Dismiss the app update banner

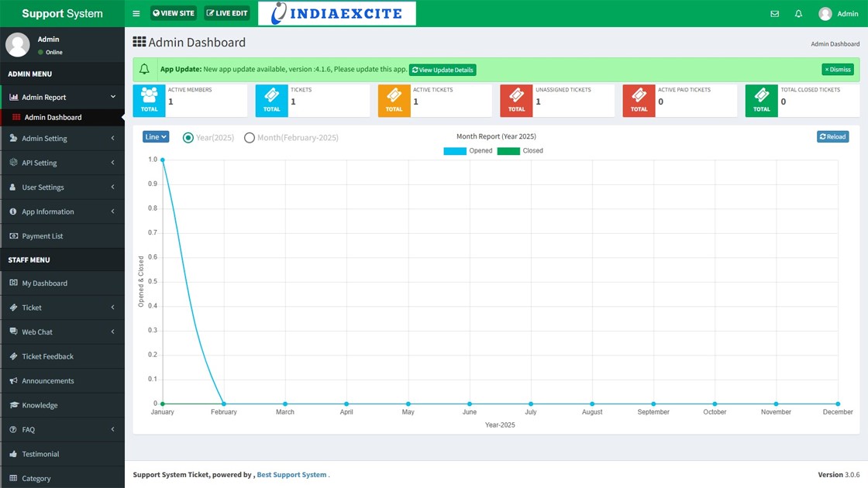tap(838, 69)
